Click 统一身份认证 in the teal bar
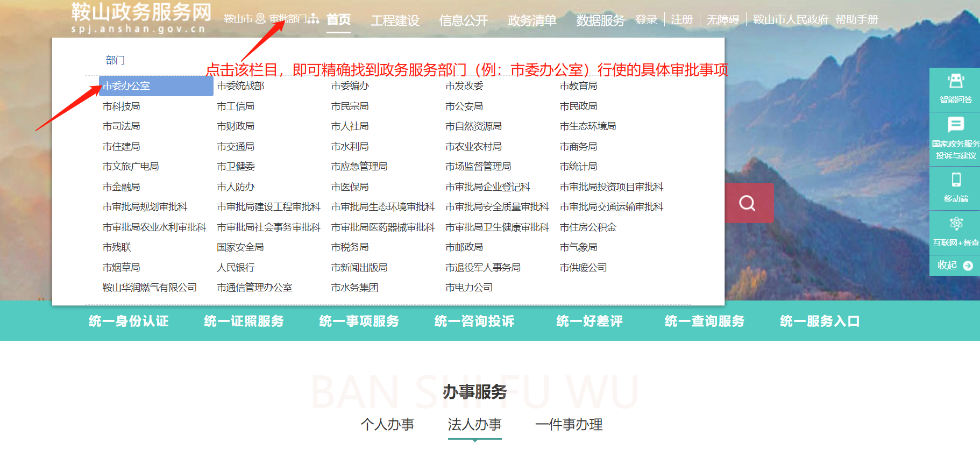The image size is (980, 451). 129,321
